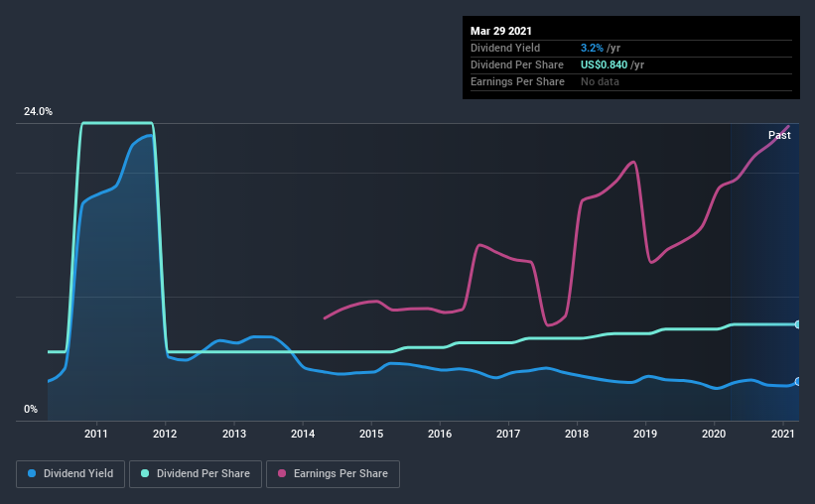The height and width of the screenshot is (504, 815).
Task: Click the pink Earnings Per Share legend dot
Action: (282, 473)
